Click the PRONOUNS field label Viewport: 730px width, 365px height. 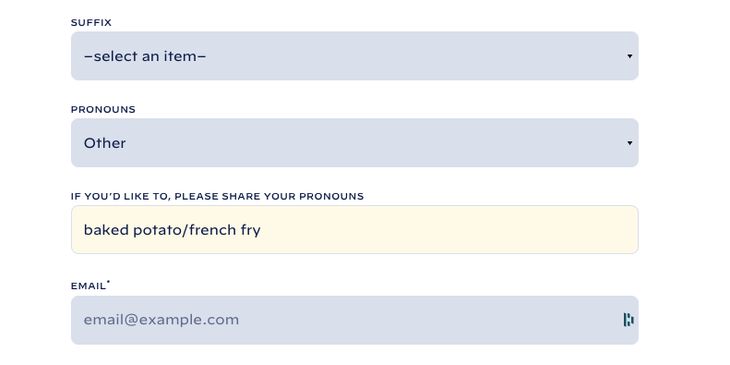click(x=103, y=109)
